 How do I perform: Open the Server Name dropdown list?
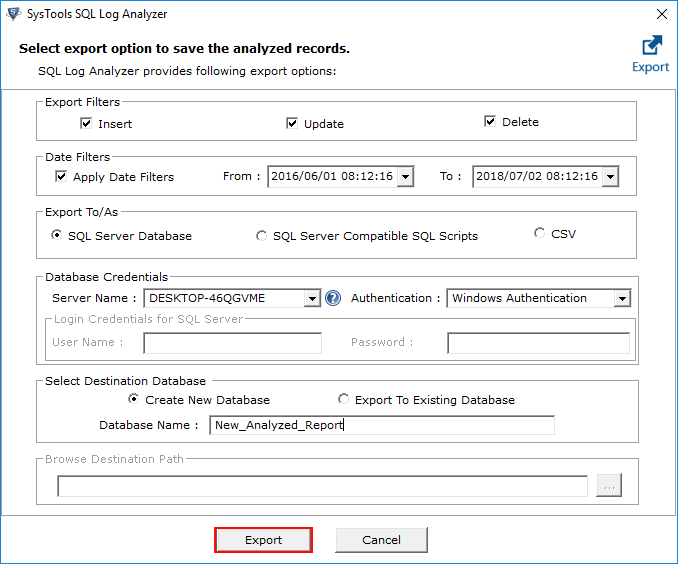pos(312,298)
